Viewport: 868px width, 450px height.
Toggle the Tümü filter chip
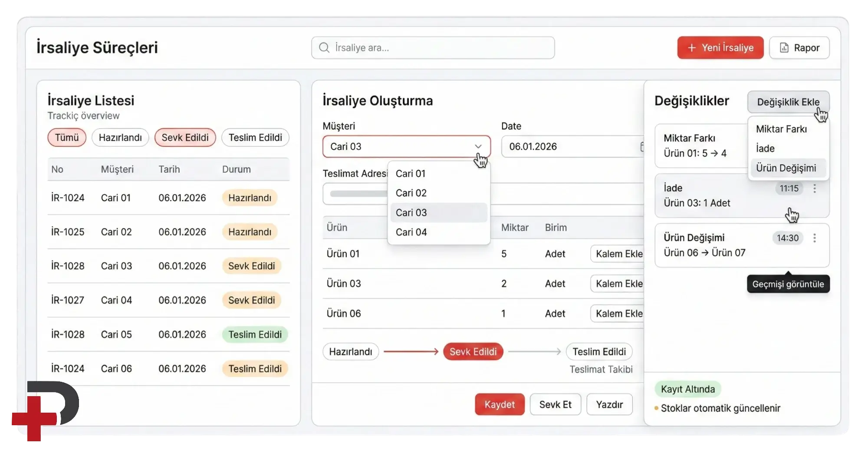coord(67,138)
